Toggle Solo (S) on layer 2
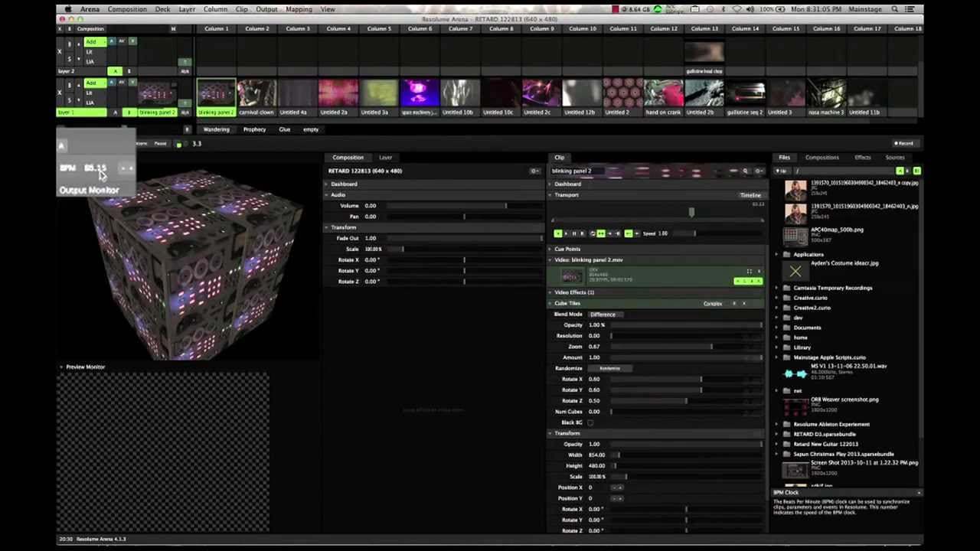 coord(70,60)
